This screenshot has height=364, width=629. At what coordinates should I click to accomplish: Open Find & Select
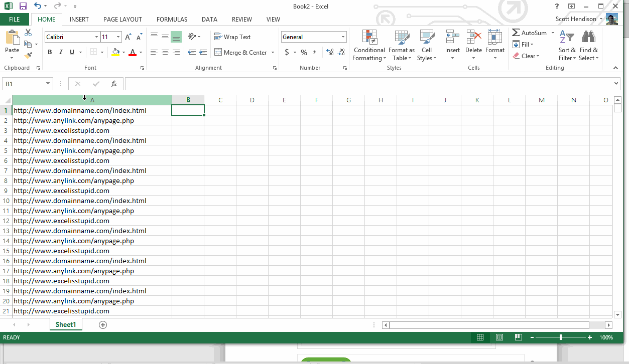coord(588,45)
